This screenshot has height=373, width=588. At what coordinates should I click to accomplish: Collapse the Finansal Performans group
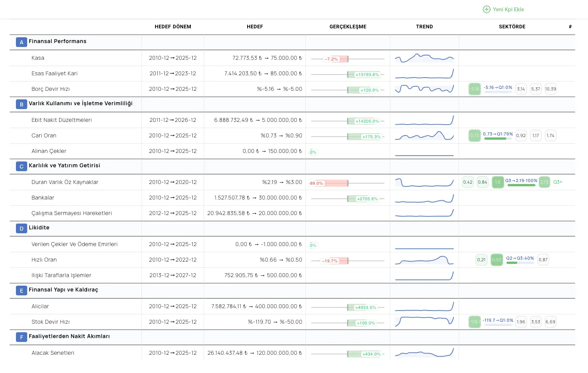58,42
